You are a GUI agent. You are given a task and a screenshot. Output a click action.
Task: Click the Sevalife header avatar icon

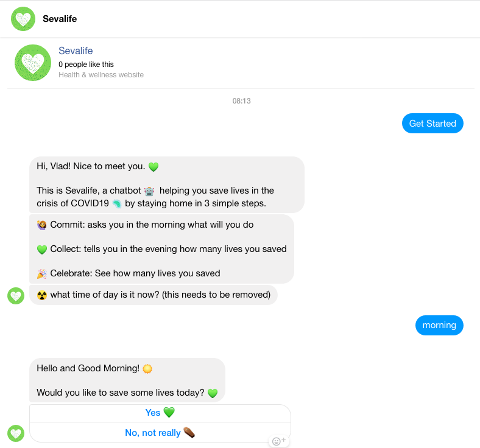point(23,19)
